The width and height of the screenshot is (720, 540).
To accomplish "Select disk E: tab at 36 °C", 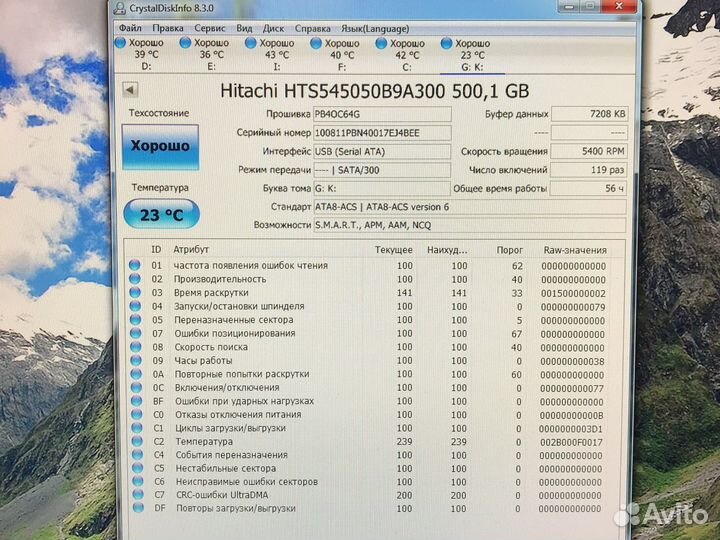I will click(x=205, y=54).
